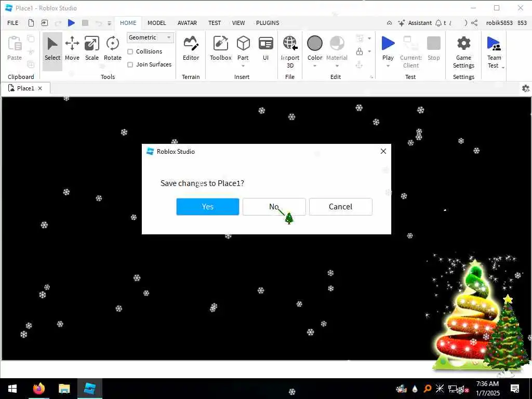This screenshot has height=399, width=532.
Task: Click the Stop button in Test section
Action: point(434,49)
